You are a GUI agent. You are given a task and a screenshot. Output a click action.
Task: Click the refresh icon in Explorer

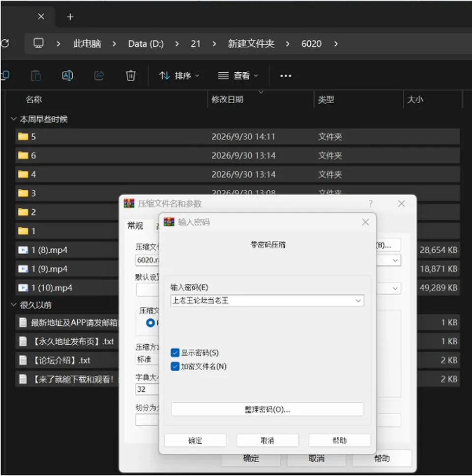[x=4, y=43]
